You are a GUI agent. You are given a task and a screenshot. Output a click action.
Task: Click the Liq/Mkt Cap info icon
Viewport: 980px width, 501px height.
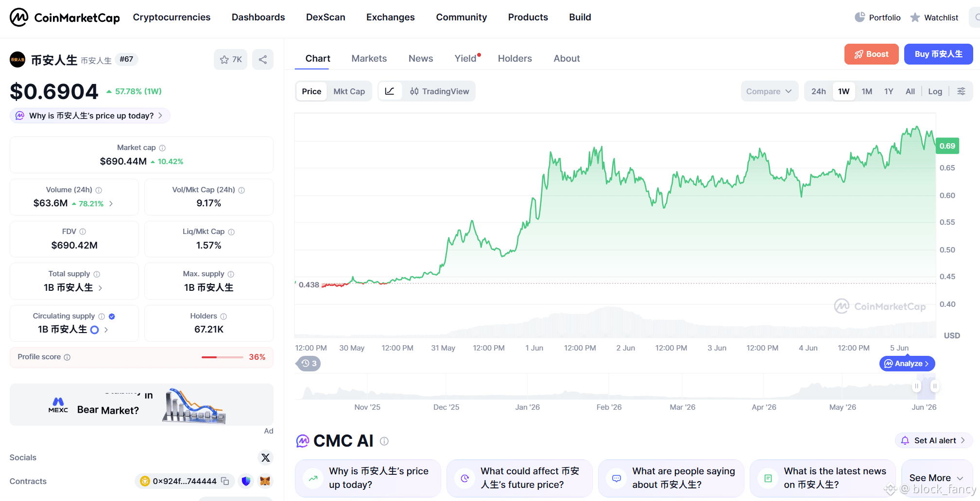coord(231,232)
